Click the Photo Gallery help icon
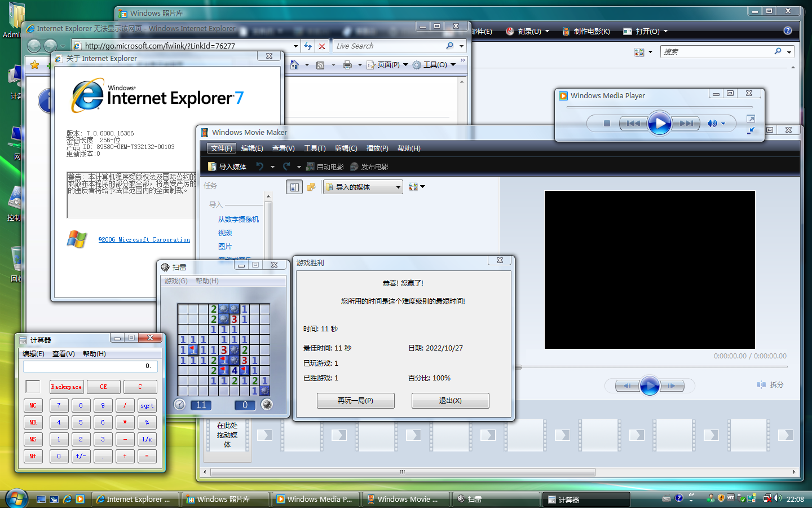The image size is (812, 508). point(788,31)
